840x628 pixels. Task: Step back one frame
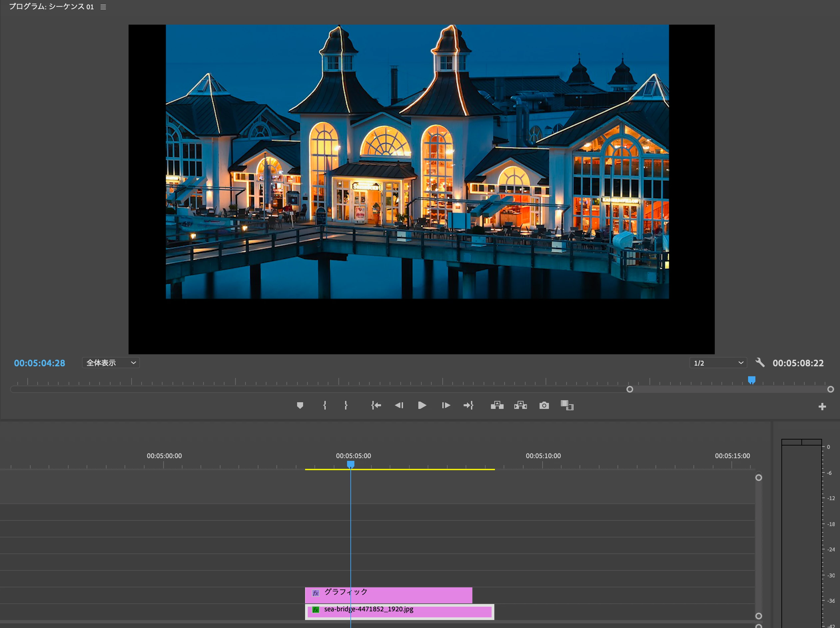pos(399,406)
